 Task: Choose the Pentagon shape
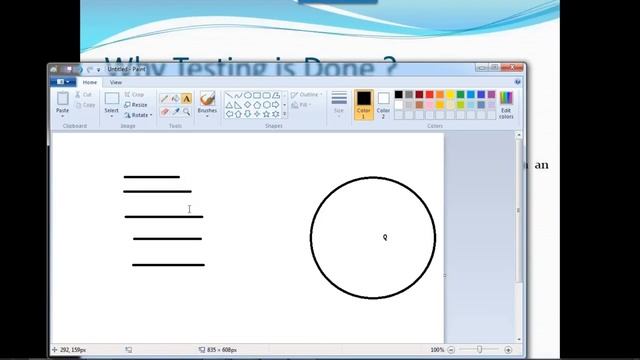[x=257, y=105]
